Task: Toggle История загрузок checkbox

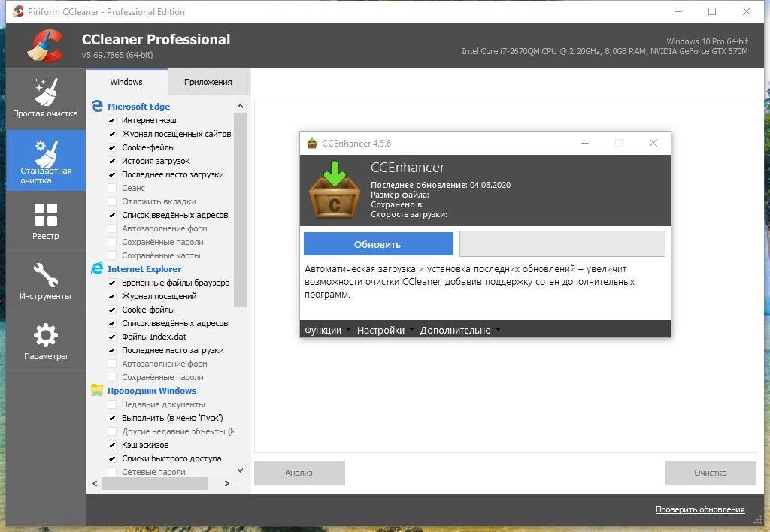Action: 112,161
